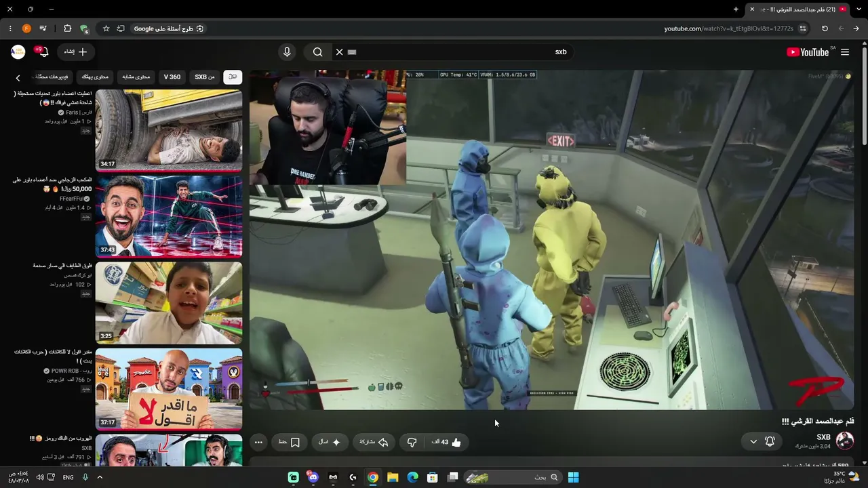Open Chrome from the taskbar

click(373, 477)
